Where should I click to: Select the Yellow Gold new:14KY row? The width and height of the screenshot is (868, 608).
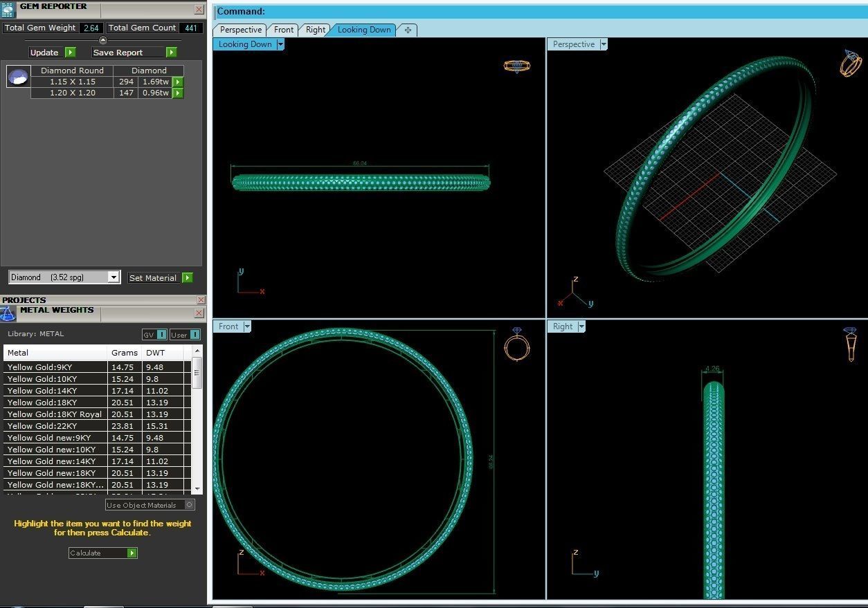(97, 461)
